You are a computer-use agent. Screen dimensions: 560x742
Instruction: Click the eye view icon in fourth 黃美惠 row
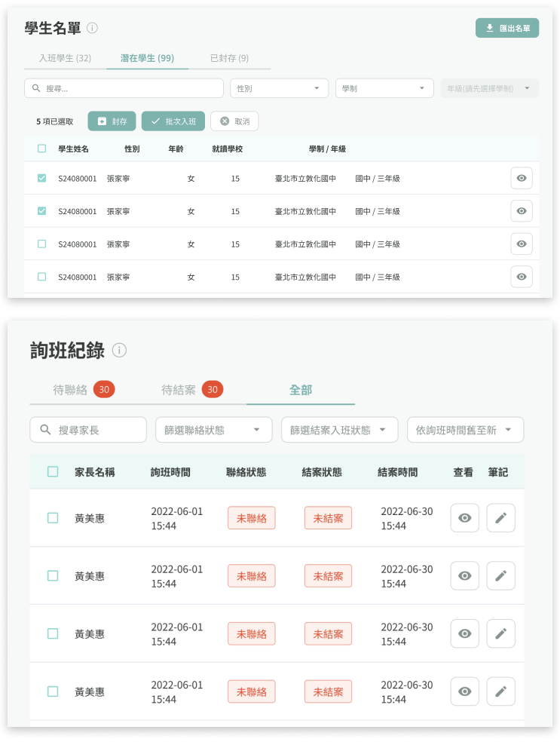coord(465,691)
